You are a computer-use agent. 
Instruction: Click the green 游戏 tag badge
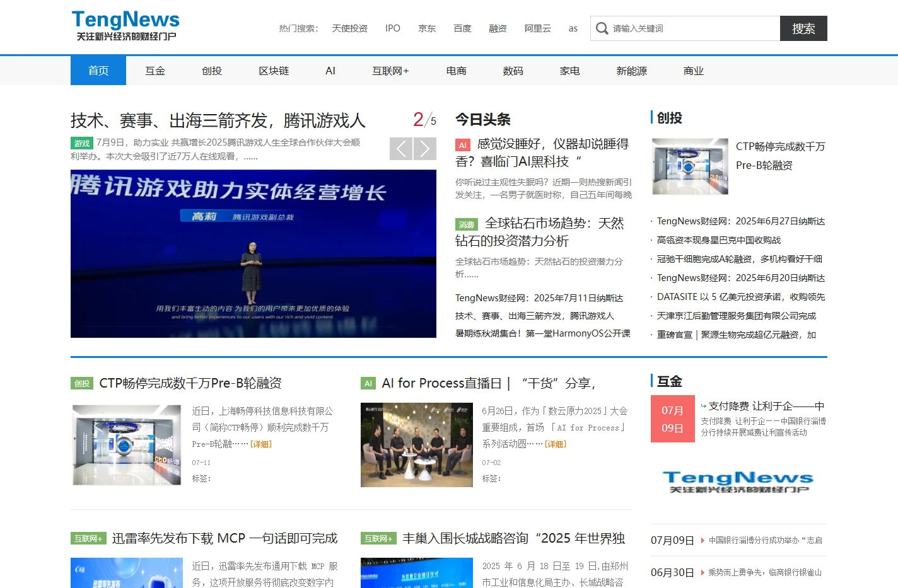pos(82,143)
